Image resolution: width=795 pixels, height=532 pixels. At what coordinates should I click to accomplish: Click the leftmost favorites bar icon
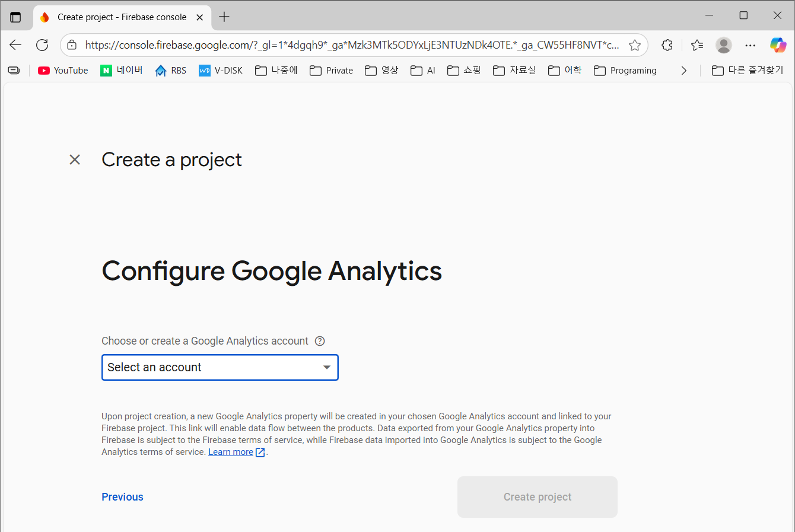[14, 71]
